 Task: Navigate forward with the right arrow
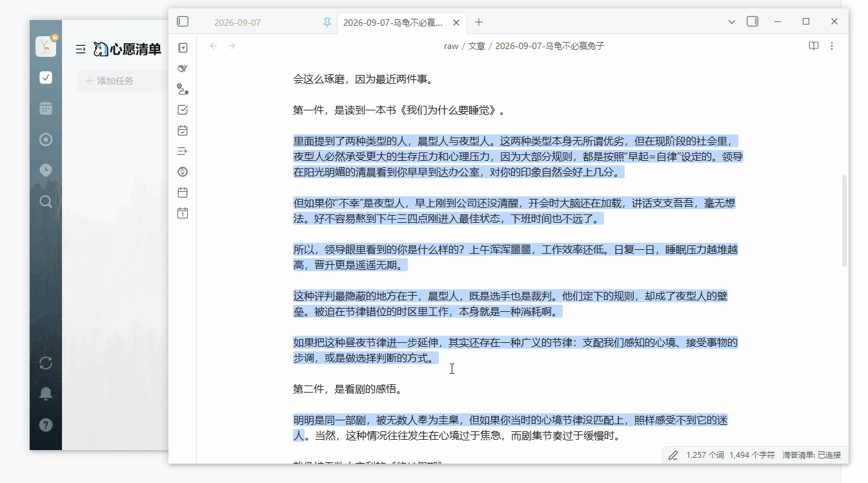point(232,46)
